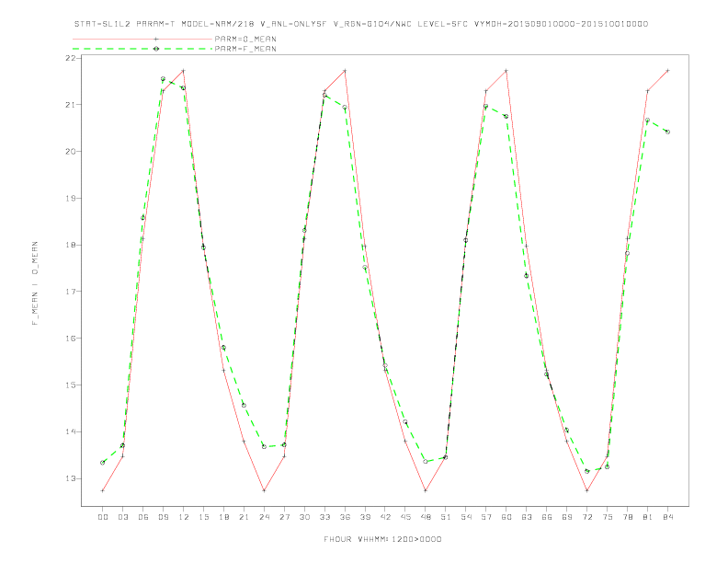Click y-axis tick label 18
The image size is (728, 563).
coord(71,245)
